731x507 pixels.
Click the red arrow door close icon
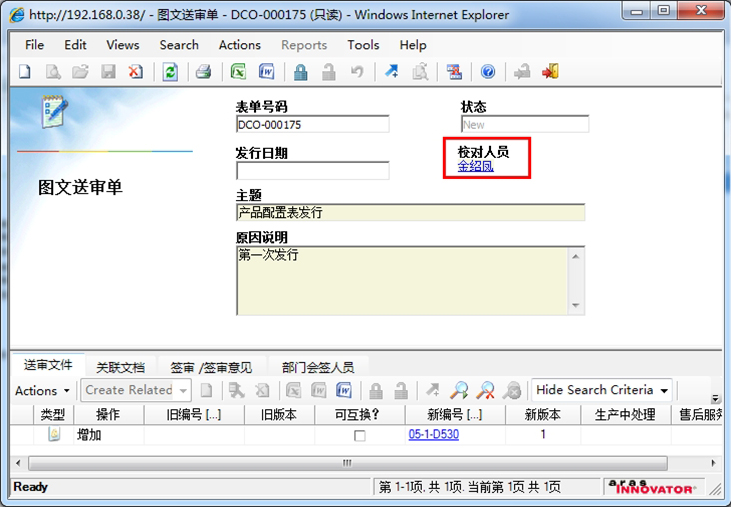(550, 72)
